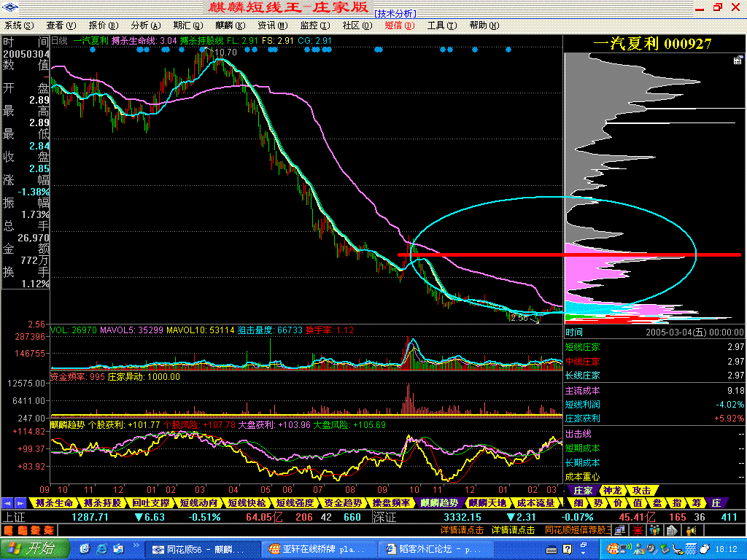Click the small icon above the chip distribution
Image resolution: width=747 pixels, height=560 pixels.
pyautogui.click(x=738, y=60)
